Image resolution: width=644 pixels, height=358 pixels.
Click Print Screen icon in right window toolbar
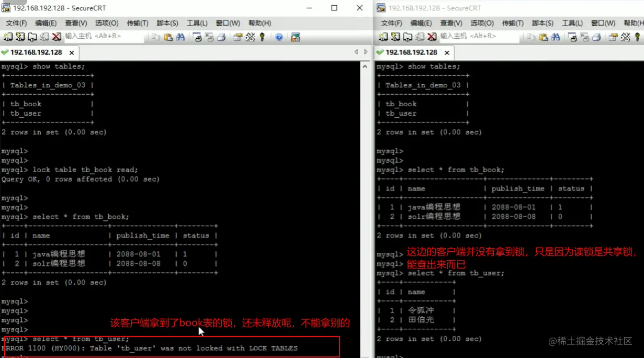572,37
